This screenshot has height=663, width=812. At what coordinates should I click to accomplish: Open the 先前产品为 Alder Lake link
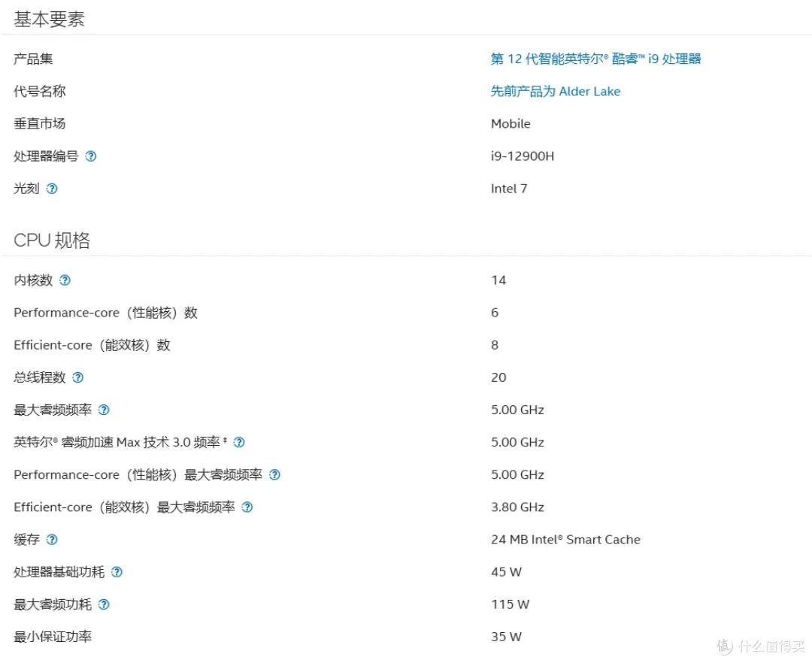click(555, 92)
